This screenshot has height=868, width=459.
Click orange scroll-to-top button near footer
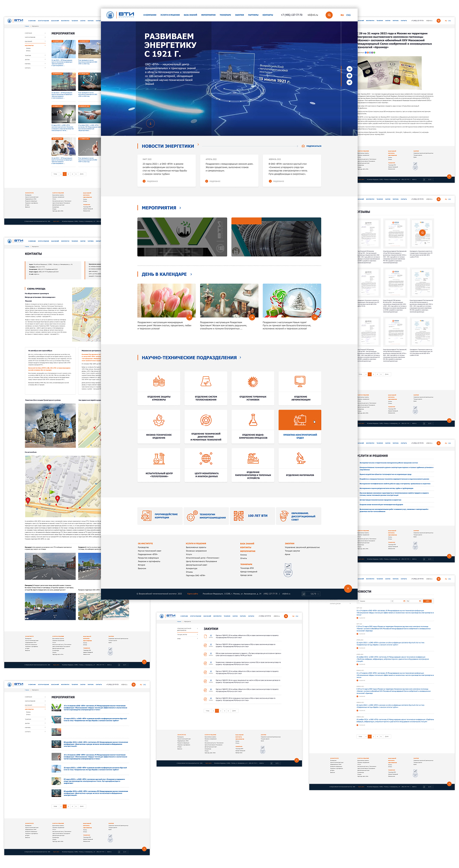(x=348, y=589)
